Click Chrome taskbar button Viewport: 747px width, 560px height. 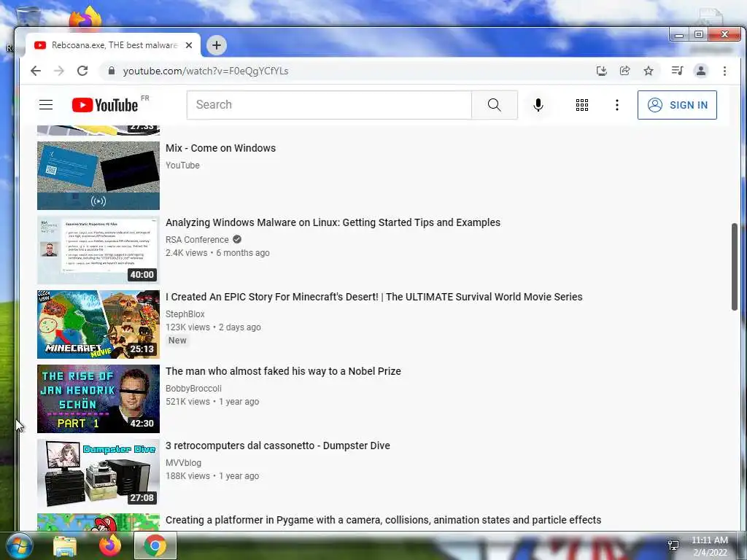[155, 545]
